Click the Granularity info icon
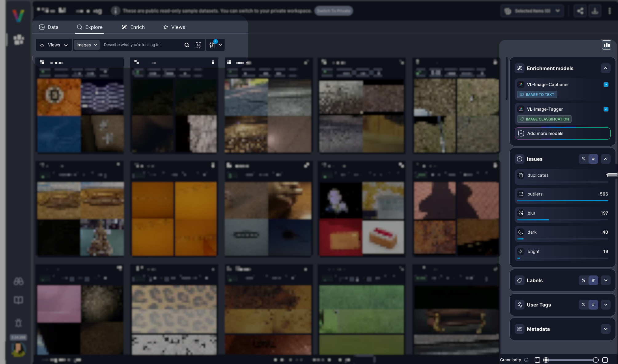Image resolution: width=618 pixels, height=364 pixels. coord(526,360)
